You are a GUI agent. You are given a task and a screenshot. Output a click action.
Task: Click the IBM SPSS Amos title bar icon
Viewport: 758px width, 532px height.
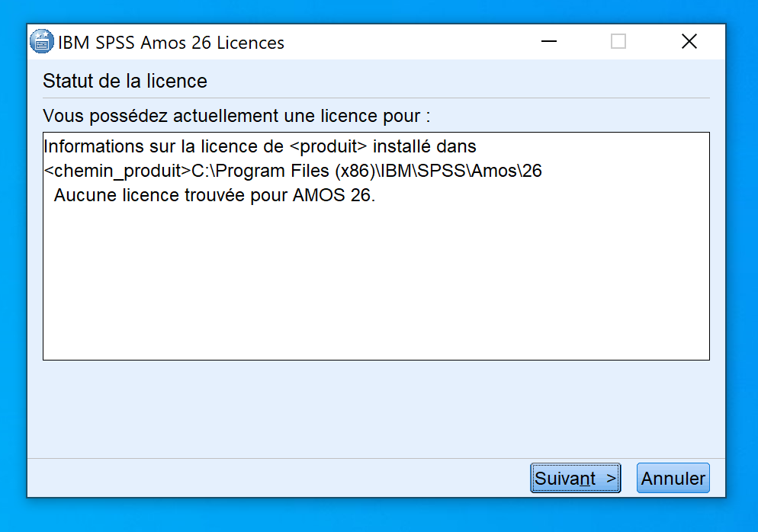tap(42, 42)
